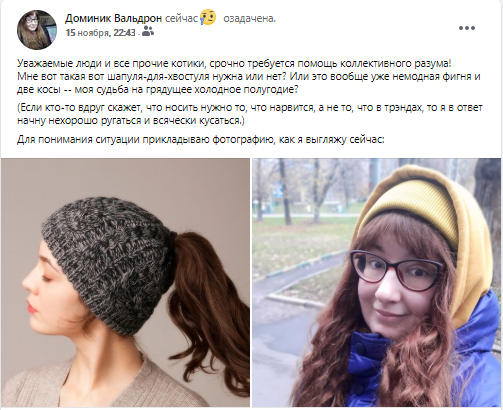The height and width of the screenshot is (410, 503).
Task: Open the author name link Доминик Вальдрон
Action: 113,18
